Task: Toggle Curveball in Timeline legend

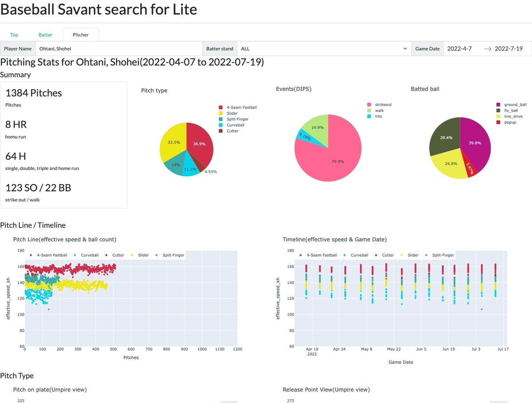Action: click(356, 255)
